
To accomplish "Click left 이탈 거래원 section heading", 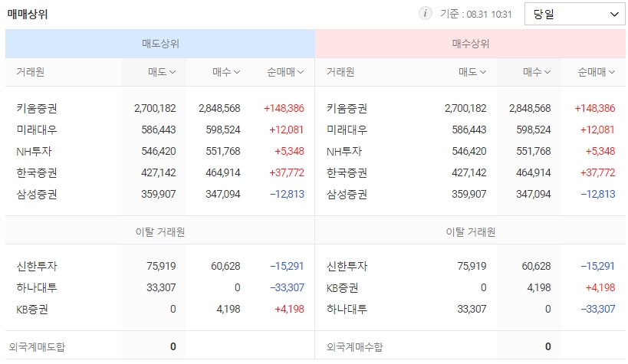I will pos(160,232).
